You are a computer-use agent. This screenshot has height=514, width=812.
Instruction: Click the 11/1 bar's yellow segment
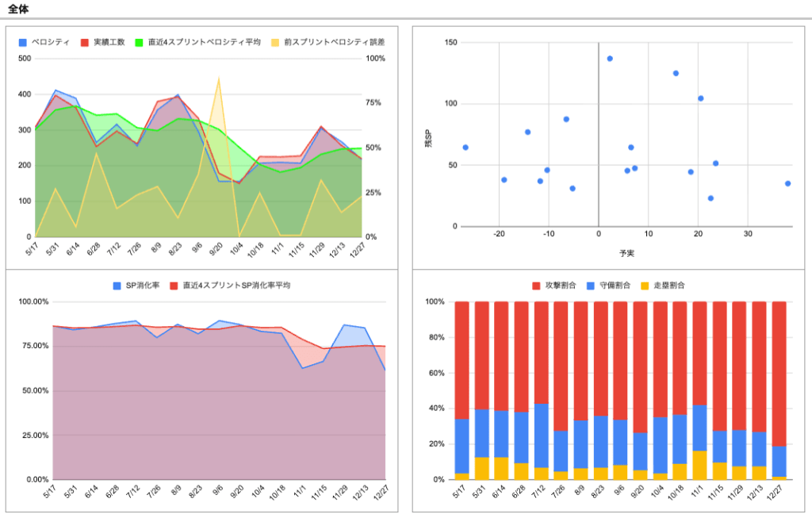click(x=699, y=466)
